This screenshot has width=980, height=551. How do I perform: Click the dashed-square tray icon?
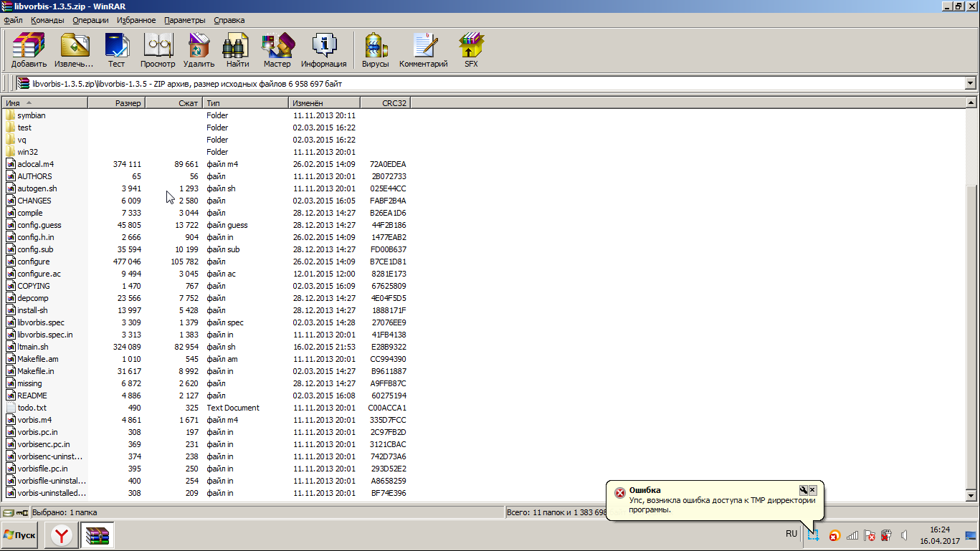(813, 535)
